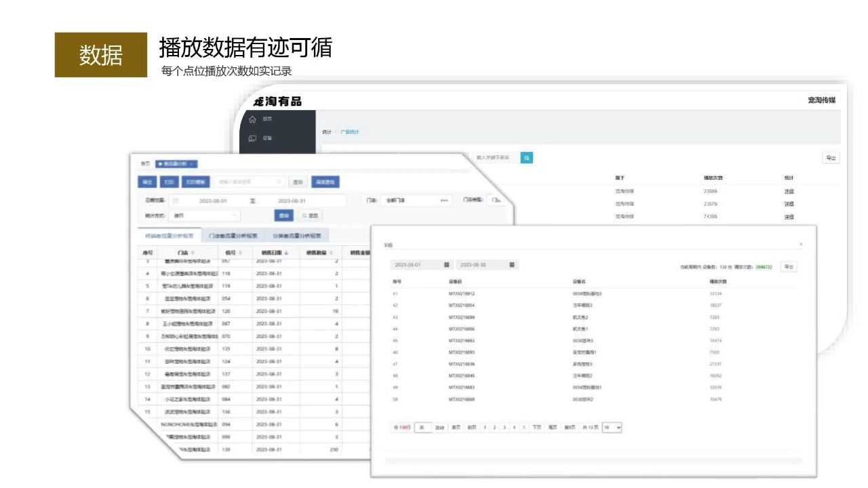Go to page 3 in pagination
Image resolution: width=868 pixels, height=488 pixels.
[504, 428]
